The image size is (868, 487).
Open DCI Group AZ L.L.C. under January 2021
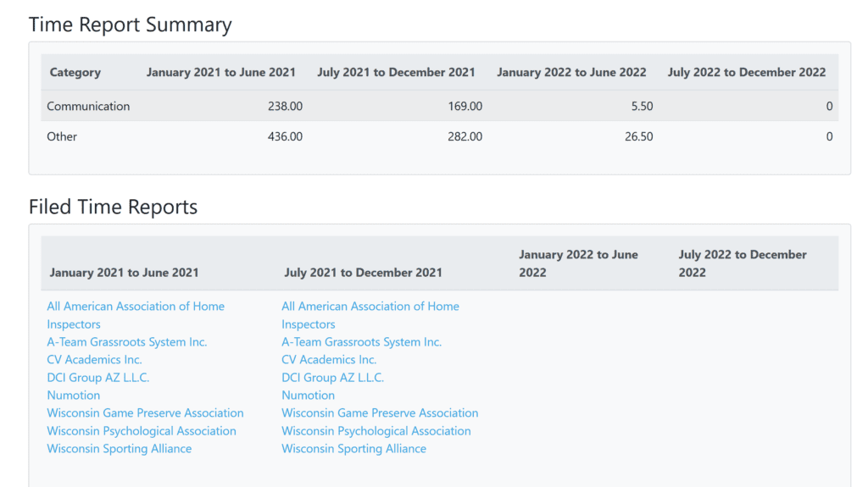click(98, 378)
